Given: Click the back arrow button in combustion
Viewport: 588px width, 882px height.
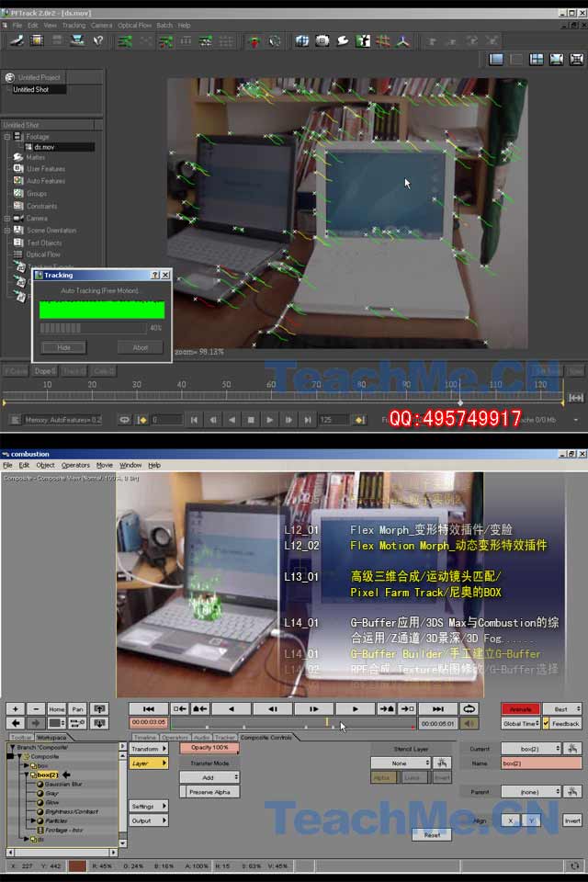Looking at the screenshot, I should coord(16,723).
